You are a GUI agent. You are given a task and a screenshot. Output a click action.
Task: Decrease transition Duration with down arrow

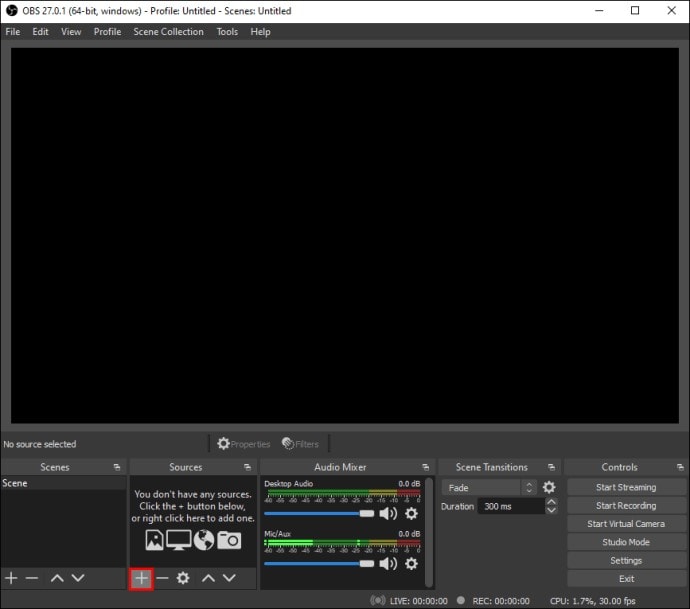551,510
